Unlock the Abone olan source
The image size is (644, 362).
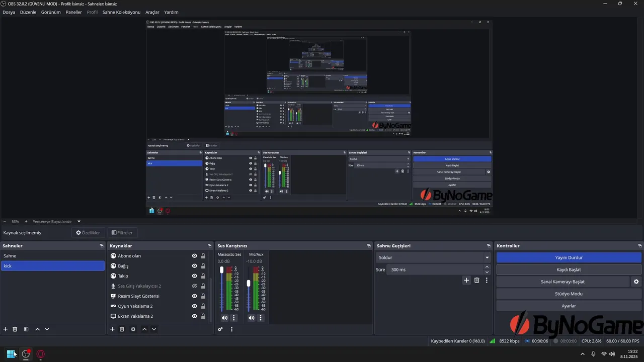(x=203, y=256)
